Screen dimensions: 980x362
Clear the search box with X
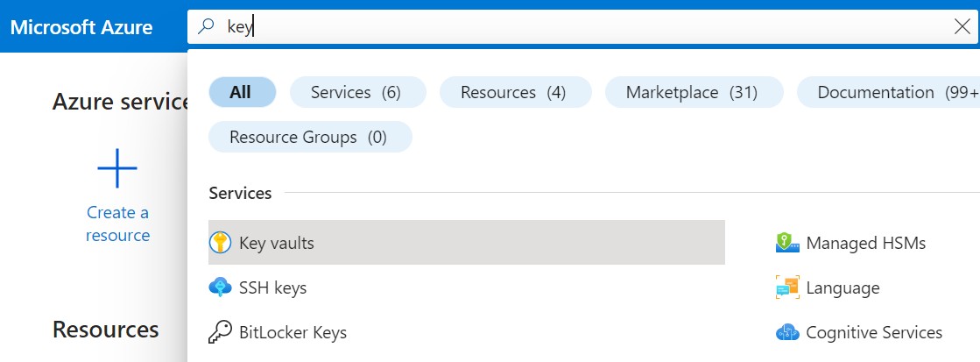(x=962, y=27)
